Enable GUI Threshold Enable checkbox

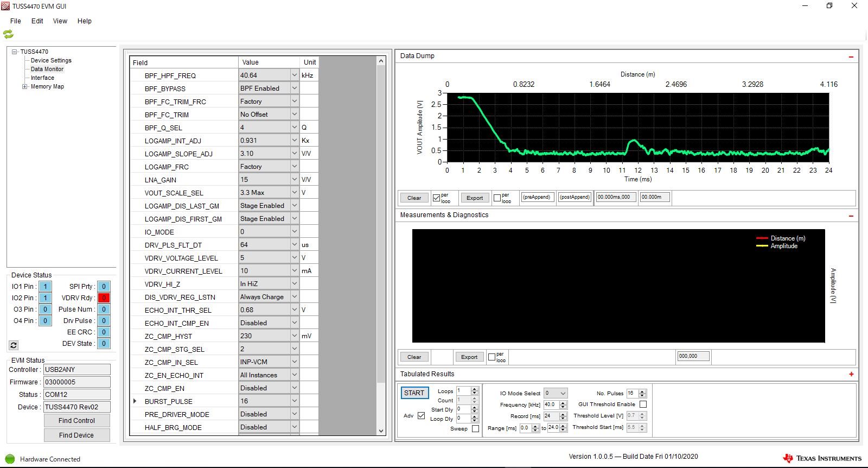(643, 404)
